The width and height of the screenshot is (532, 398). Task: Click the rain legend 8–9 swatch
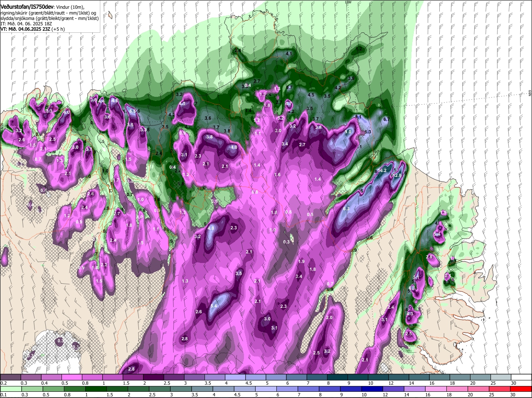coord(330,389)
